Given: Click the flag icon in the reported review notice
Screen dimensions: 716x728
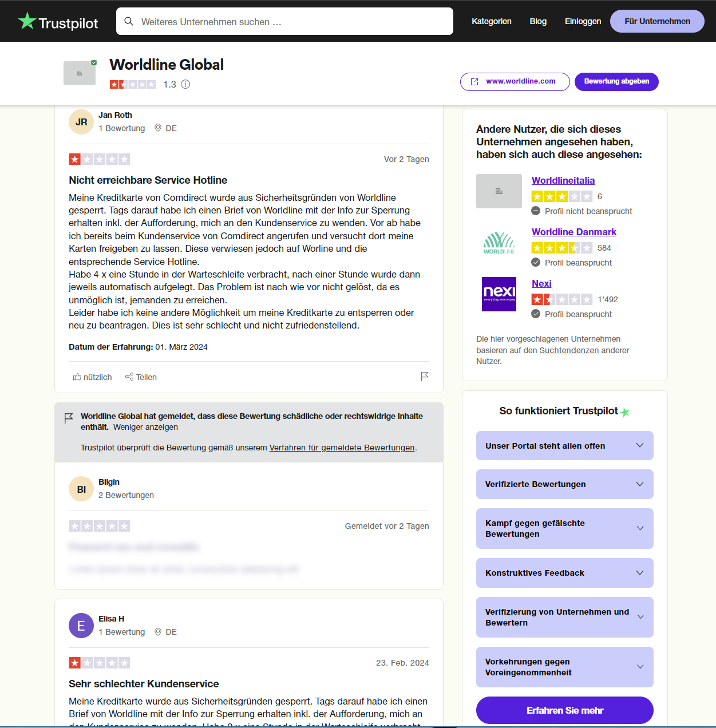Looking at the screenshot, I should [x=69, y=418].
